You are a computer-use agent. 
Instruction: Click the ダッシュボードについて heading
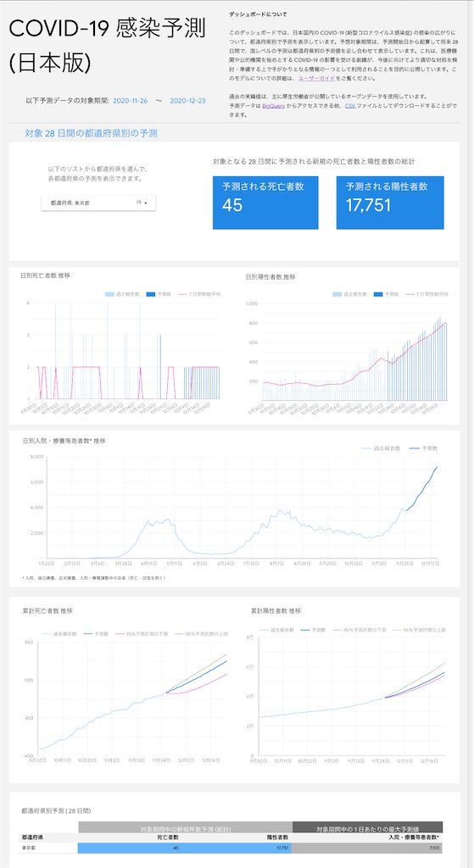coord(258,14)
